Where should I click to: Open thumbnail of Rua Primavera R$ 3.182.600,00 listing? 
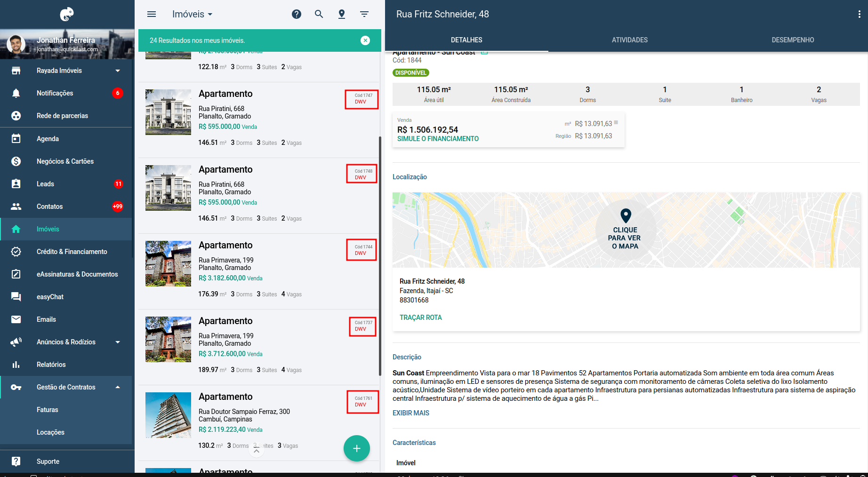(168, 263)
